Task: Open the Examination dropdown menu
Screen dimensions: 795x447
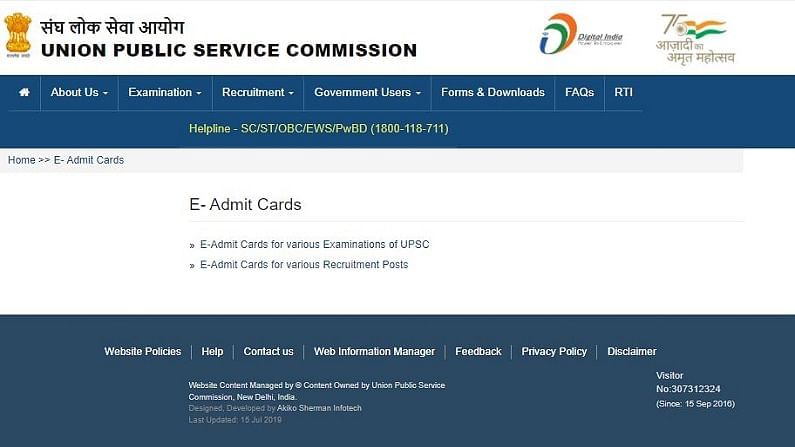Action: point(165,92)
